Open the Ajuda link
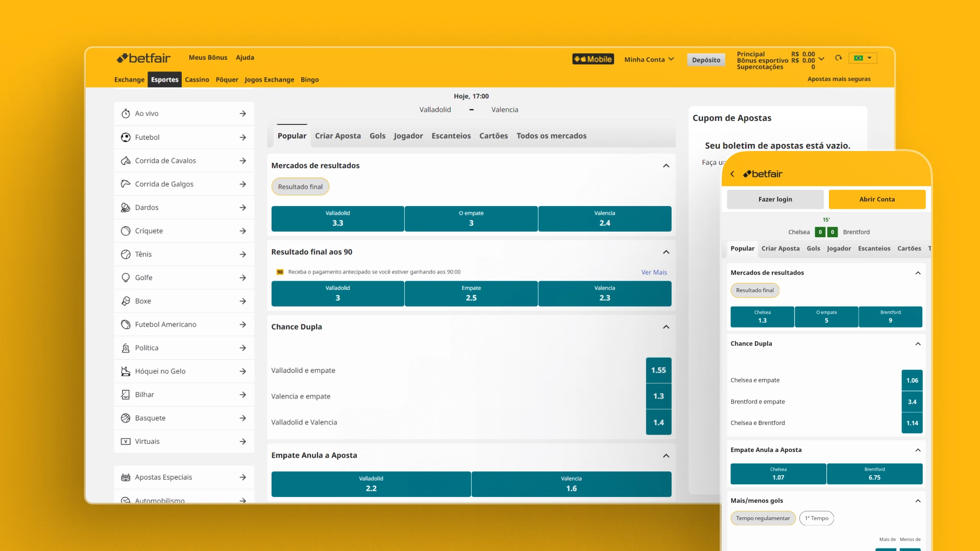Viewport: 980px width, 551px height. (245, 58)
